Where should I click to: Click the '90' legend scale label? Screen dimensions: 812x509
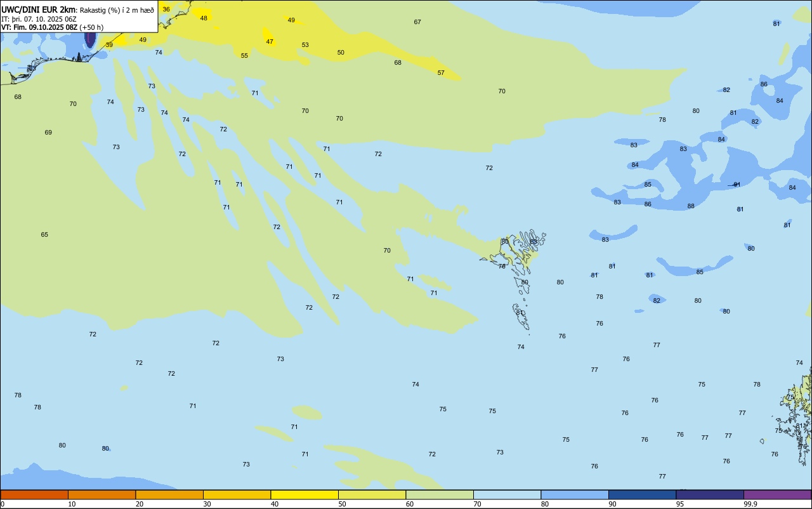(613, 504)
